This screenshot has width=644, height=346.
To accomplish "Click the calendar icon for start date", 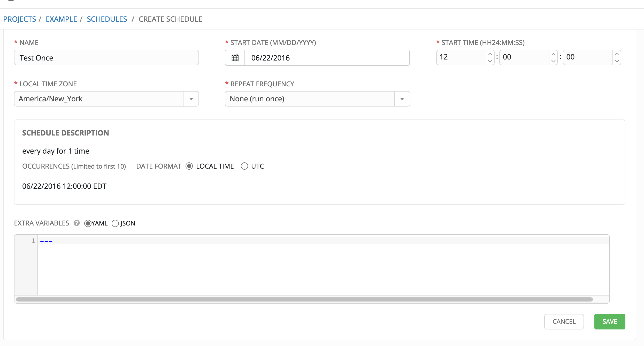I will [x=234, y=57].
